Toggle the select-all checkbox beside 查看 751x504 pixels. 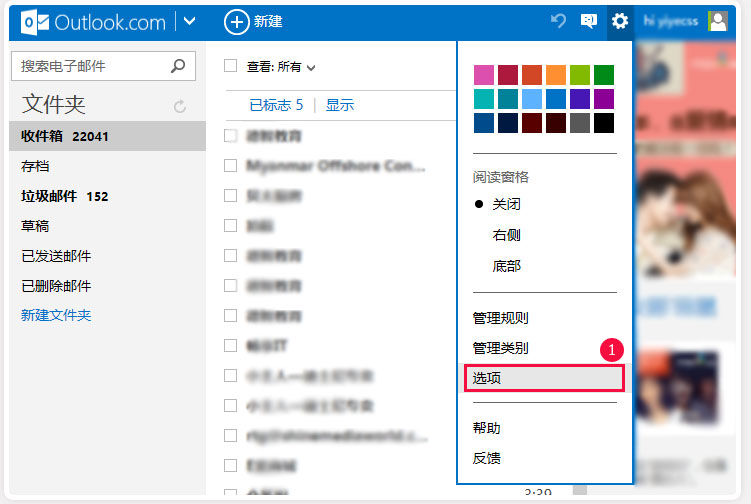click(230, 66)
